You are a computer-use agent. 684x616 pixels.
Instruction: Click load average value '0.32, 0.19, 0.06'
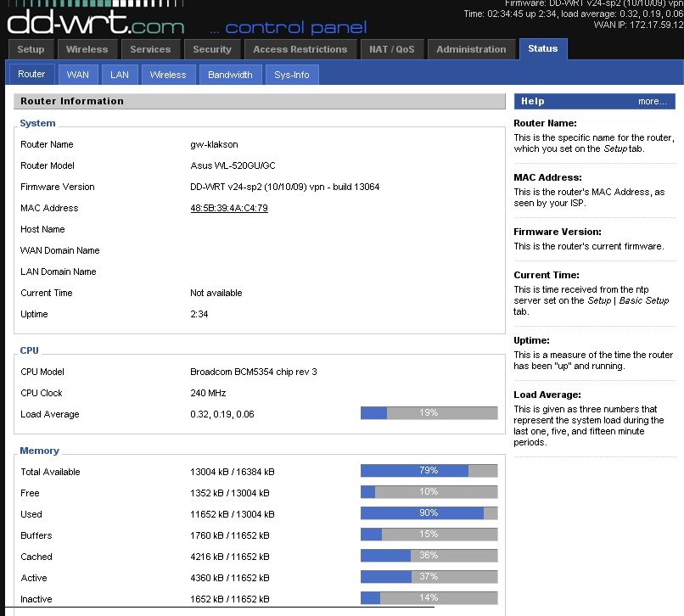222,414
